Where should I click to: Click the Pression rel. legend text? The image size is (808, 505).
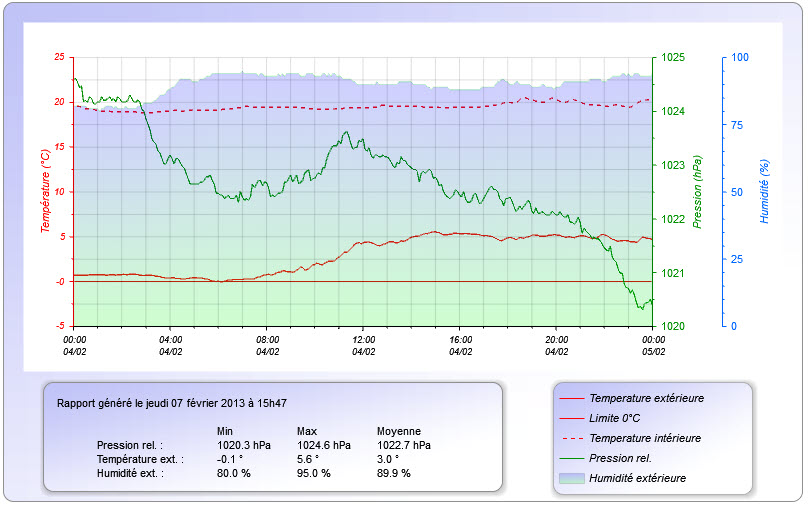626,458
